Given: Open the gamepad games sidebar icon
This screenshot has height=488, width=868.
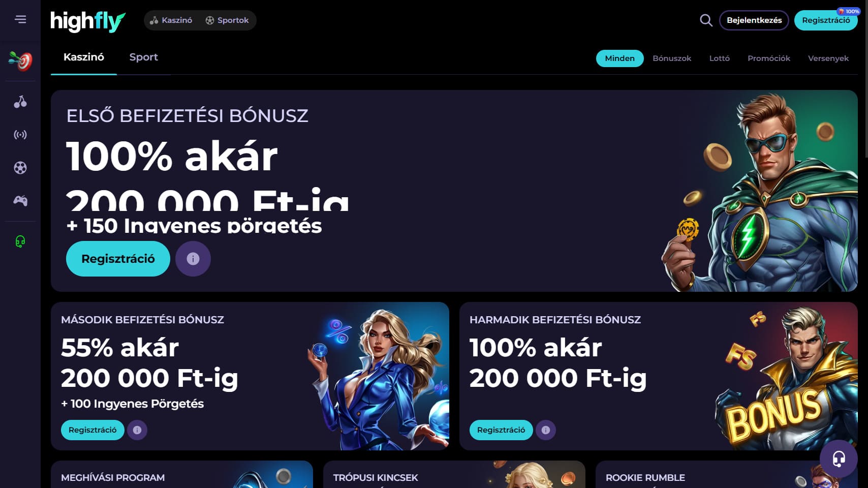Looking at the screenshot, I should (x=20, y=201).
